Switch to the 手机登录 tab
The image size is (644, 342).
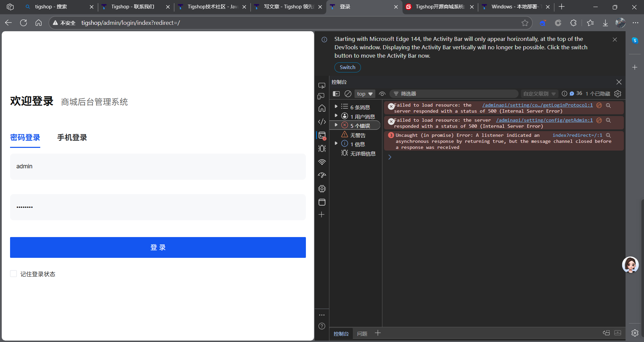(x=72, y=137)
